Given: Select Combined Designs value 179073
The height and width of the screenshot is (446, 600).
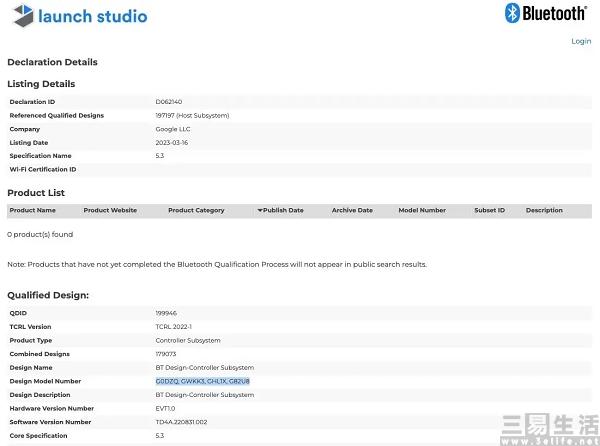Looking at the screenshot, I should click(166, 354).
